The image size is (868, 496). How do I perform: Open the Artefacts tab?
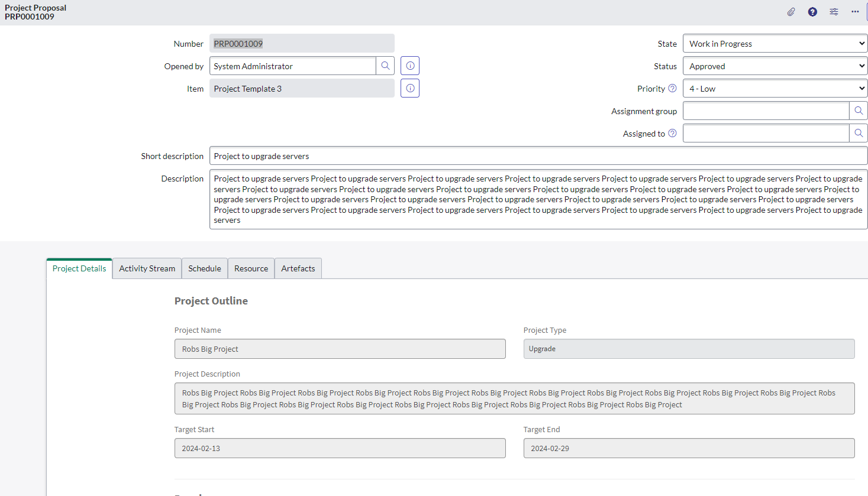point(298,268)
